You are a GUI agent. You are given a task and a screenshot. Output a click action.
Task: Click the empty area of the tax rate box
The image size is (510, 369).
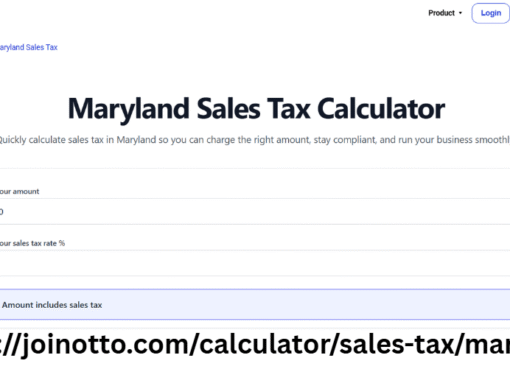click(x=255, y=263)
